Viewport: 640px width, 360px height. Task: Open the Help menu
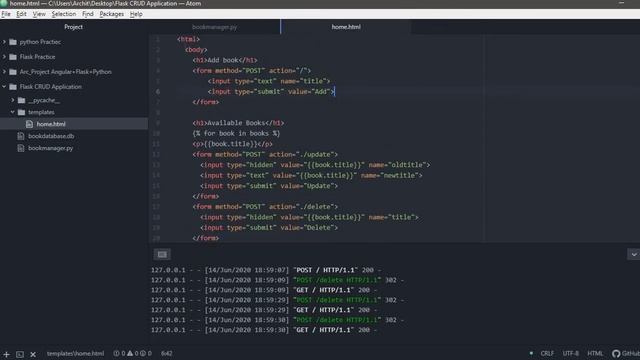click(136, 14)
